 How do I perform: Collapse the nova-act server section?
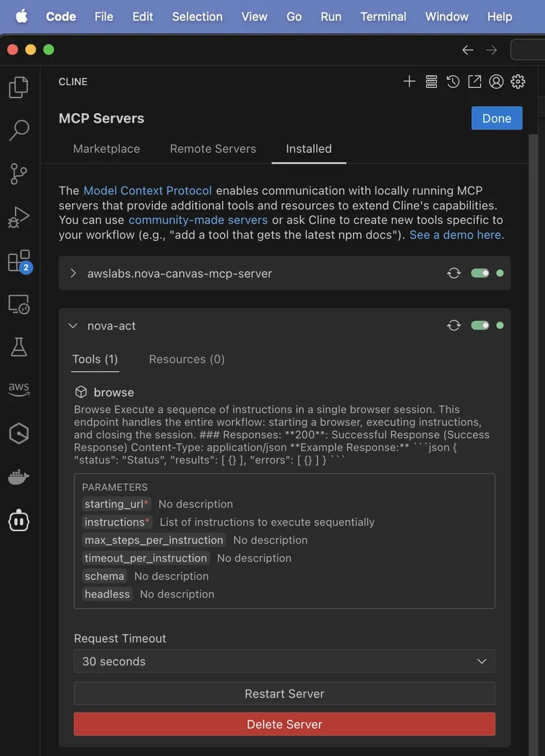73,326
